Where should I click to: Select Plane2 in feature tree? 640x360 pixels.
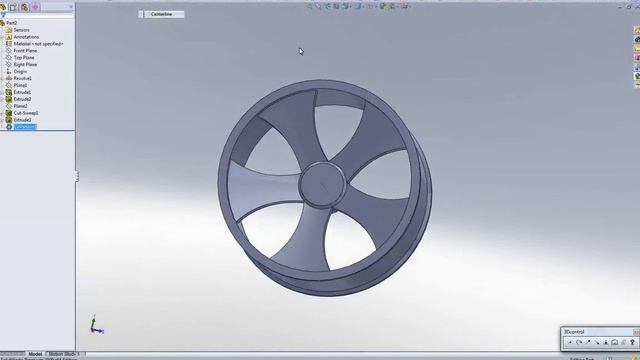point(20,106)
